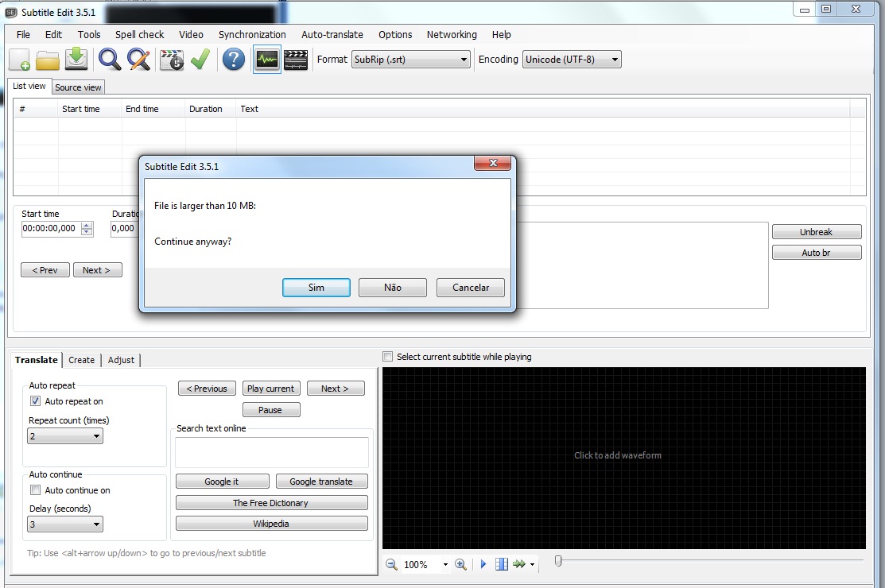Click the Wikipedia button
The image size is (885, 588).
point(271,524)
